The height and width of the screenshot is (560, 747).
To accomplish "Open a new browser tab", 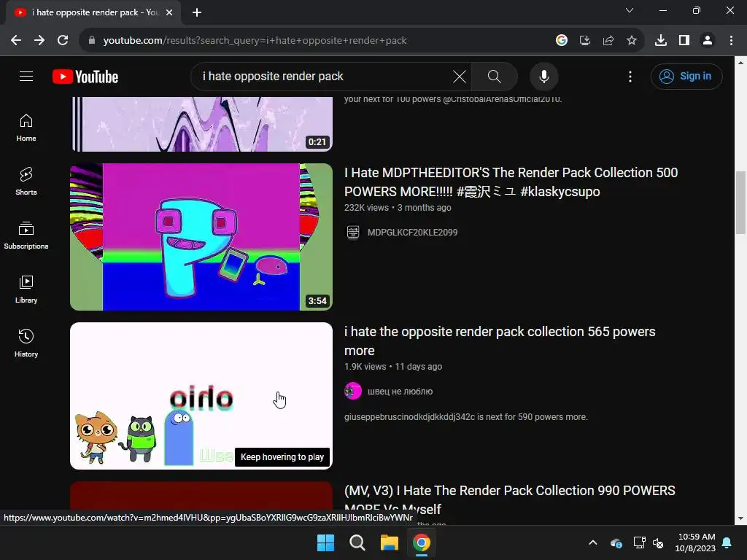I will (197, 12).
